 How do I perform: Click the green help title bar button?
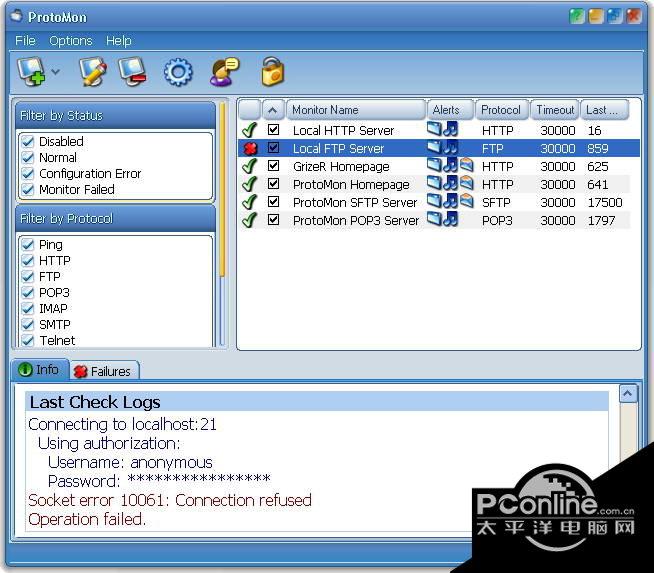tap(577, 16)
